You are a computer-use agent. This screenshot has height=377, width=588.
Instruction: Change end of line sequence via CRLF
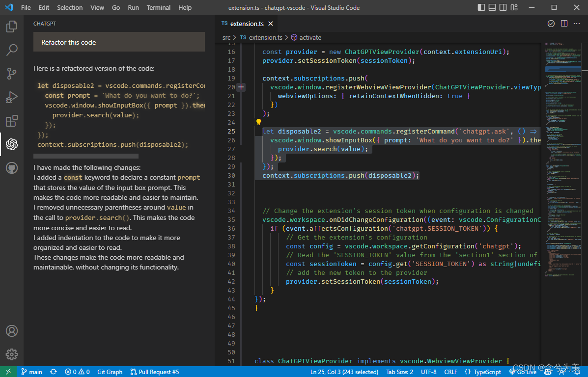pyautogui.click(x=451, y=372)
